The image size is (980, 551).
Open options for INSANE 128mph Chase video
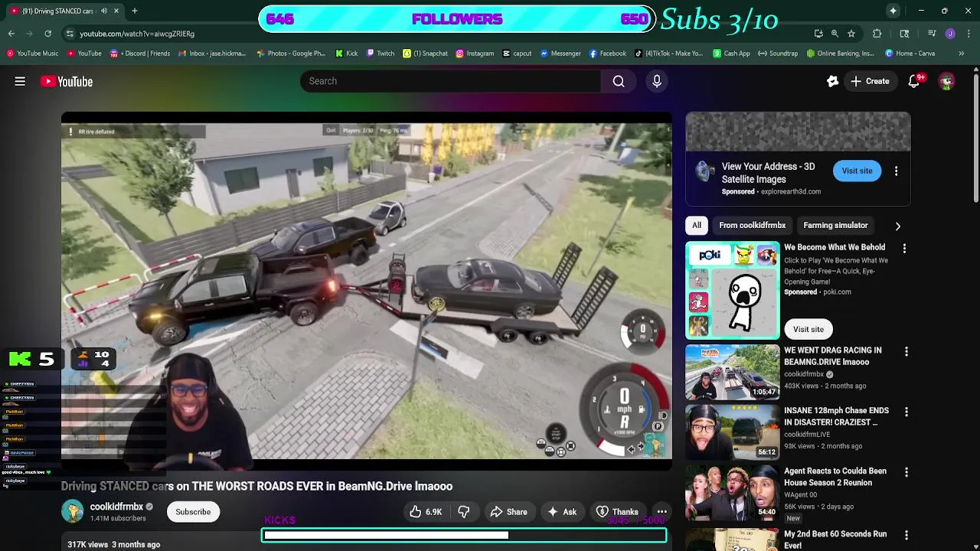[x=906, y=412]
